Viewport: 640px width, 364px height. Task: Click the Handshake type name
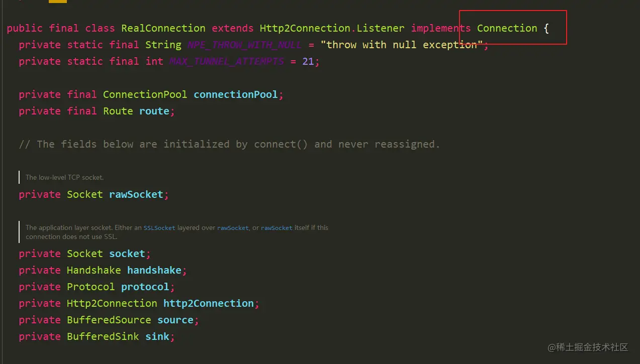point(94,270)
